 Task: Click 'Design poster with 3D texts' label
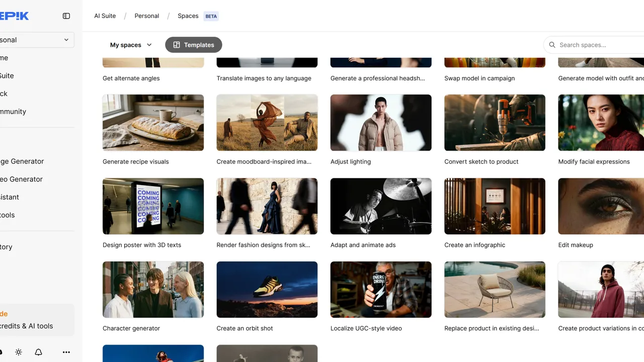coord(142,245)
